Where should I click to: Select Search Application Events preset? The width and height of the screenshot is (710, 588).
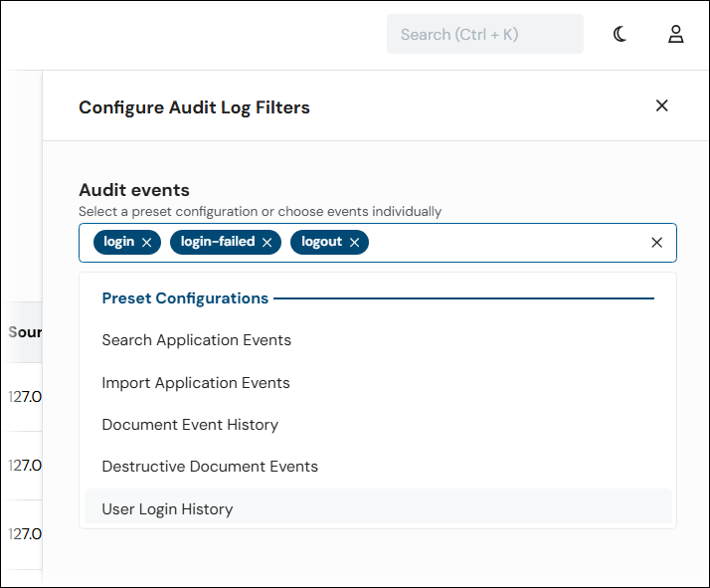click(x=378, y=340)
